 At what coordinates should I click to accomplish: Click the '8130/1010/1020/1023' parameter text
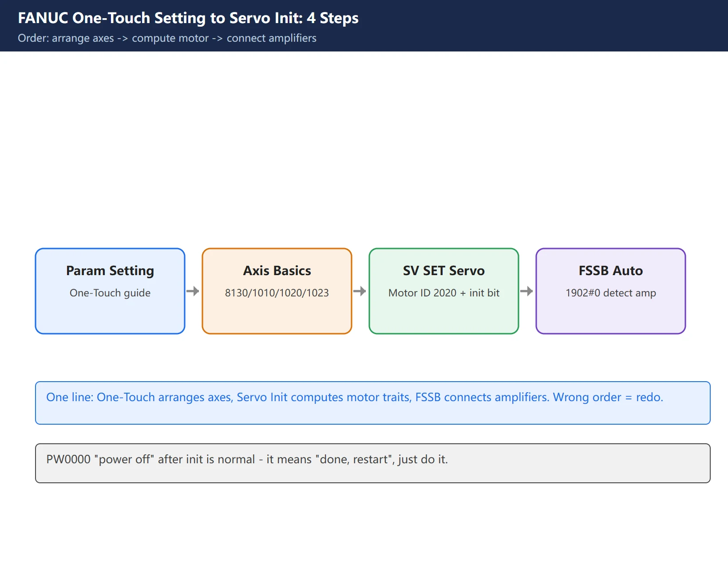(277, 293)
